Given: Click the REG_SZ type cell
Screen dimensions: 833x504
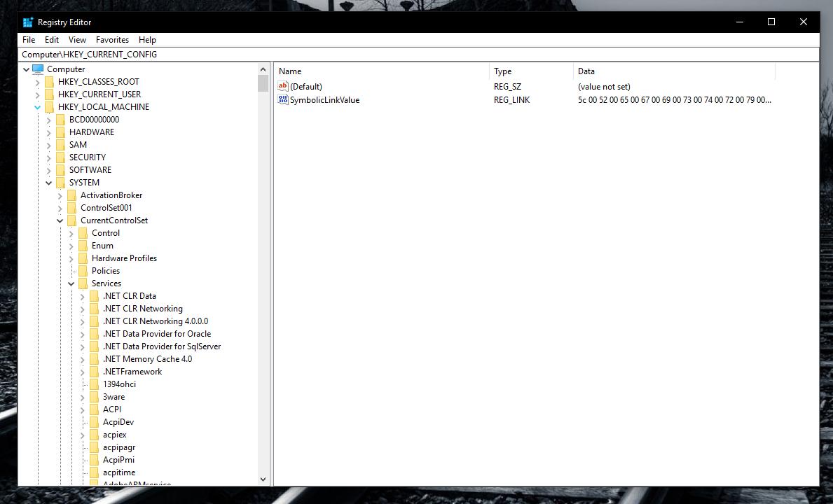Looking at the screenshot, I should click(507, 87).
